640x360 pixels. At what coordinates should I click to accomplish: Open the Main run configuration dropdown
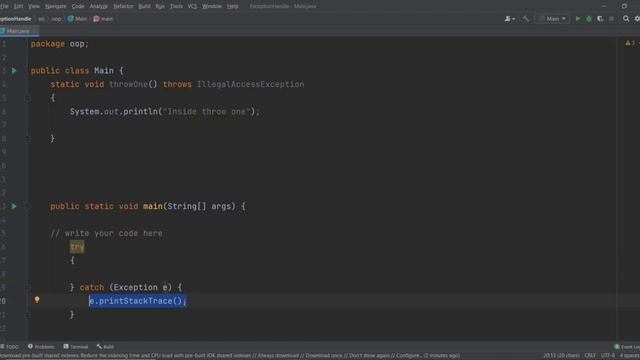point(552,19)
